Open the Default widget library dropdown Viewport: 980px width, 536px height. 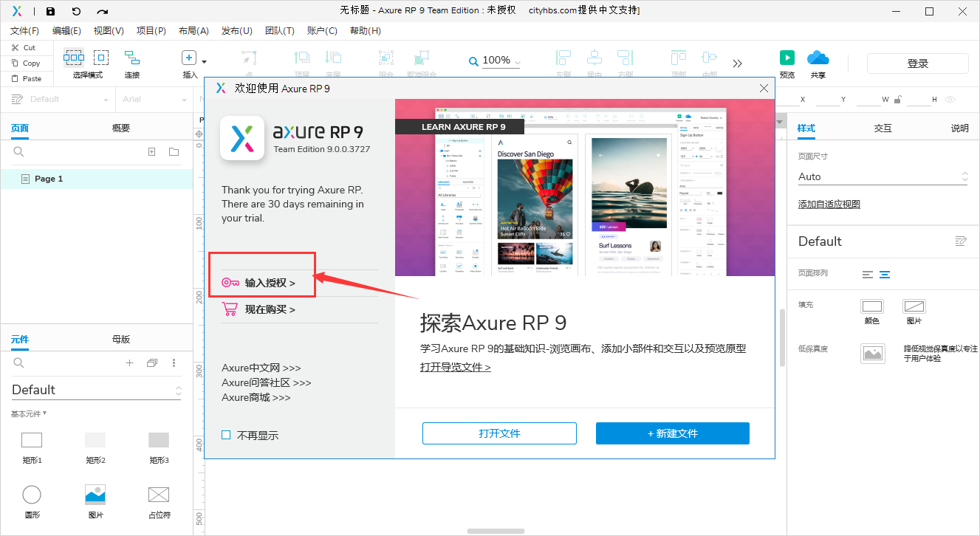(96, 390)
